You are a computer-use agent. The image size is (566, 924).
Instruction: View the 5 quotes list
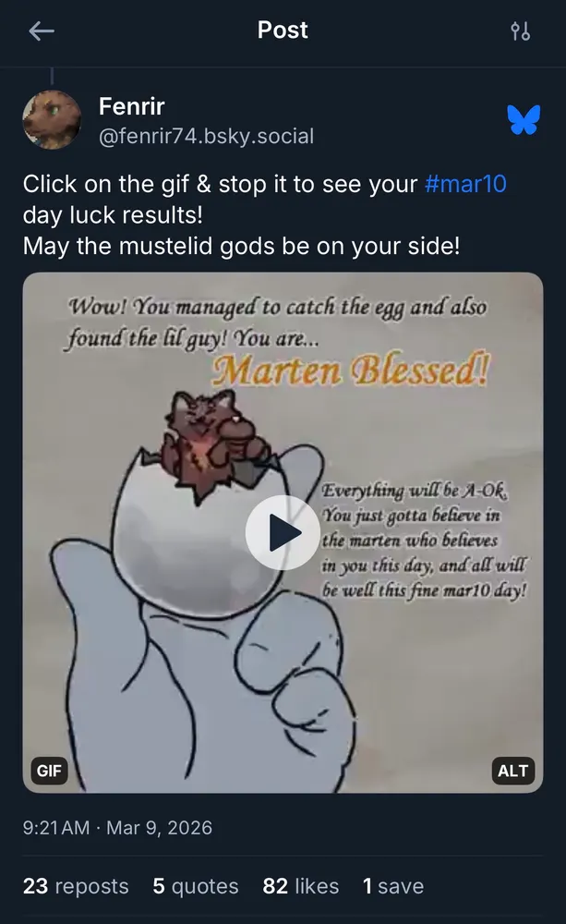(196, 886)
